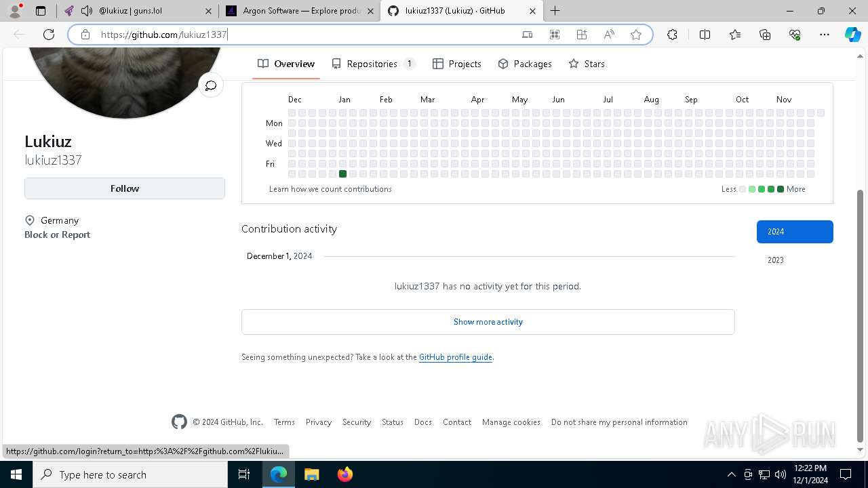
Task: Open network status tray icon
Action: [x=764, y=474]
